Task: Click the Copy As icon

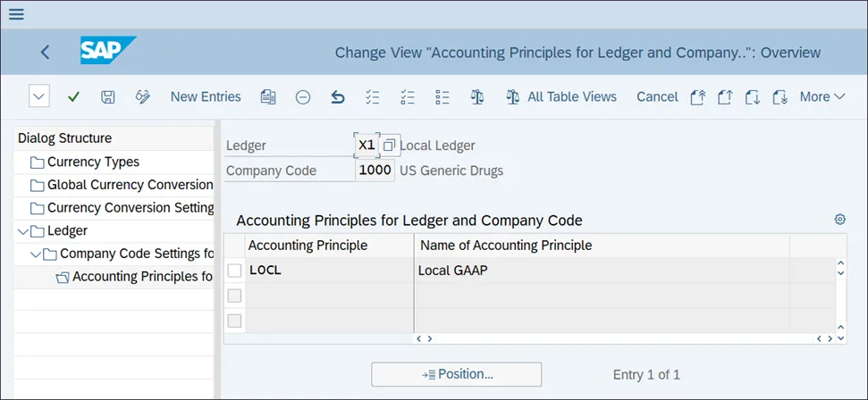Action: coord(268,96)
